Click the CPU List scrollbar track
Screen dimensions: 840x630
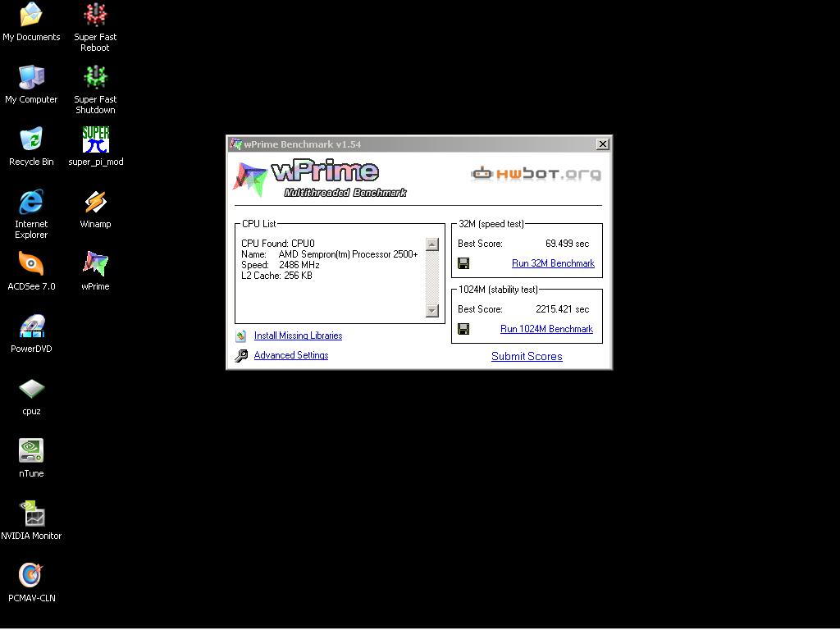pyautogui.click(x=432, y=277)
